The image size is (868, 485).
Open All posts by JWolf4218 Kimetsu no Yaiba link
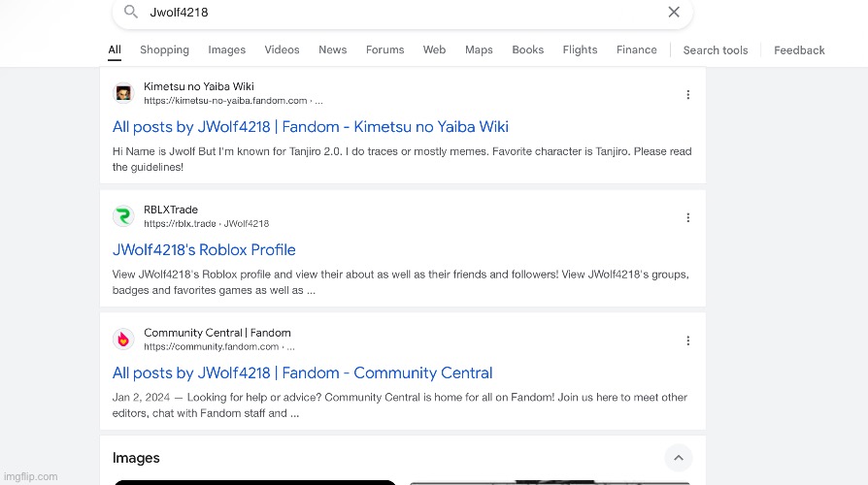(311, 127)
